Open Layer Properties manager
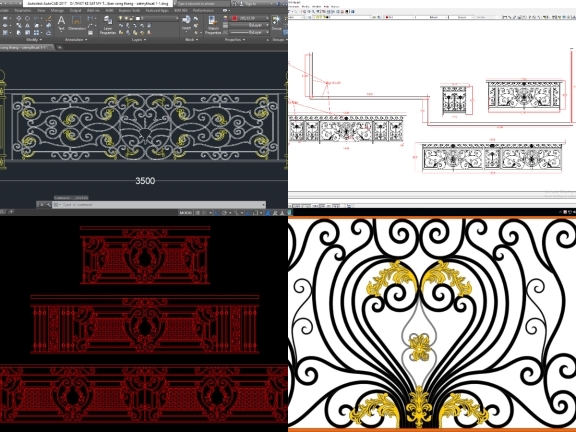 tap(108, 25)
